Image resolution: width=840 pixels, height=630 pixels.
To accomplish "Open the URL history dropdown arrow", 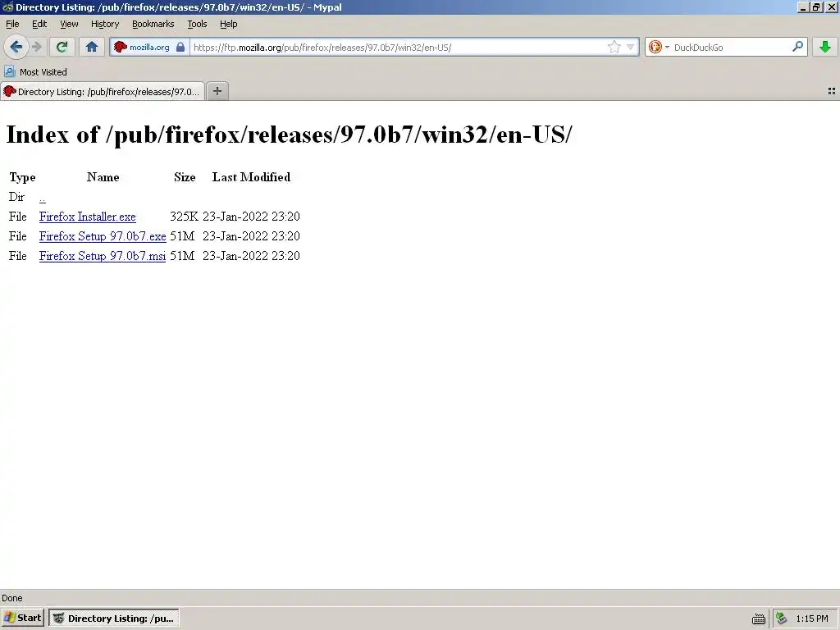I will (631, 47).
